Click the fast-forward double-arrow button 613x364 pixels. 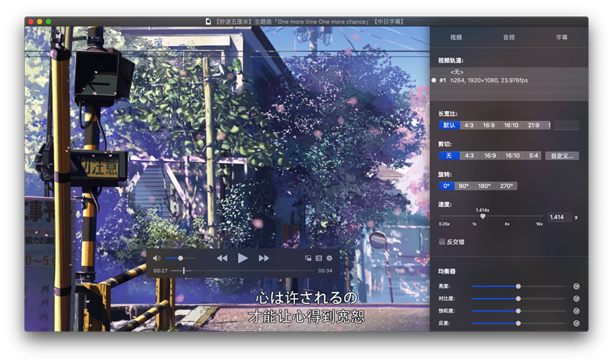pyautogui.click(x=264, y=258)
